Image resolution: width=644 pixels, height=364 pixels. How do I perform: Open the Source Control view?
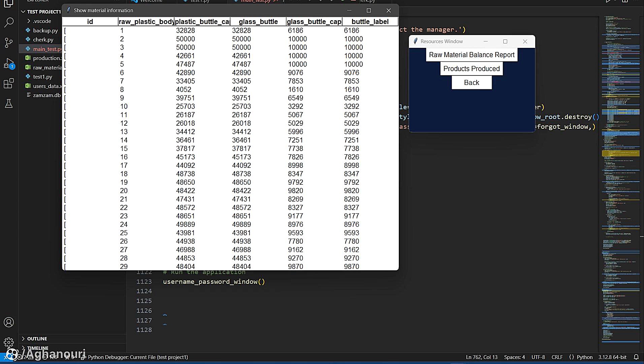pyautogui.click(x=9, y=42)
